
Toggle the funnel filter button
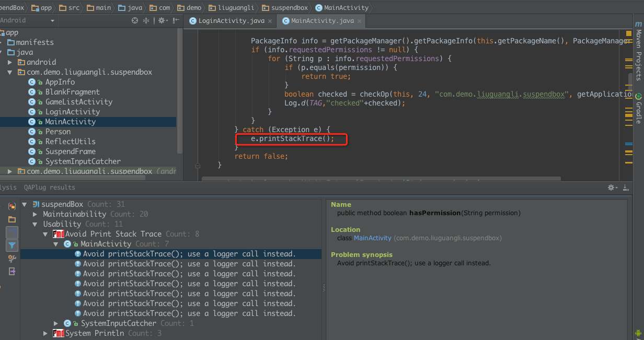point(11,245)
